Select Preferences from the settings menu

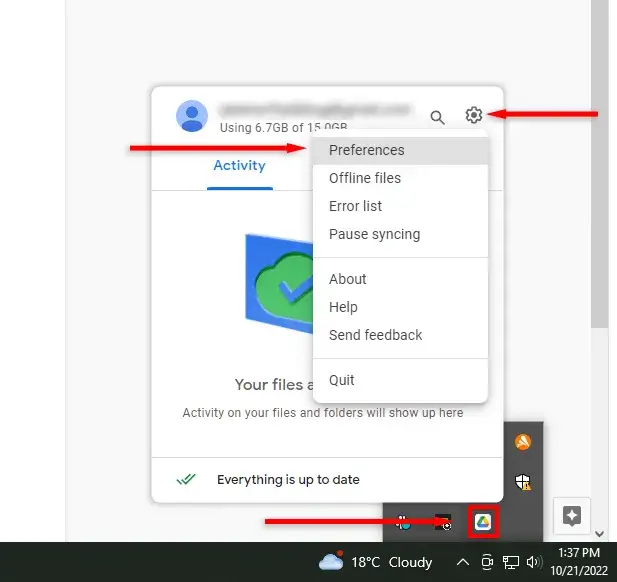[x=366, y=150]
